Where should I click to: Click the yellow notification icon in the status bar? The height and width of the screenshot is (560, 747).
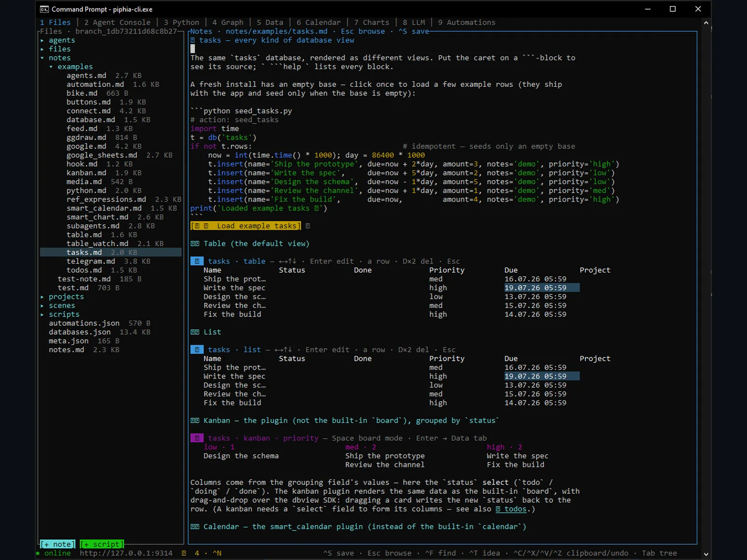(x=184, y=553)
